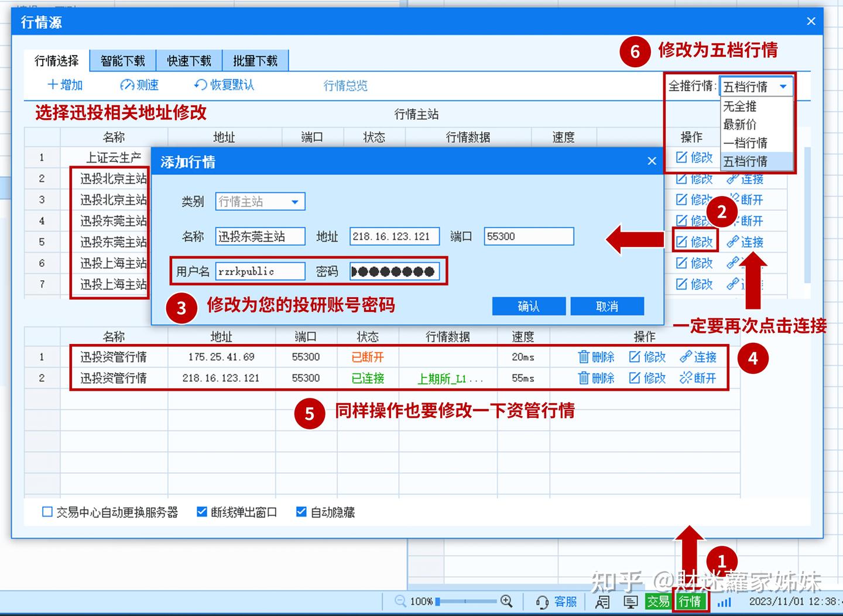The image size is (843, 616).
Task: Click 确认 to confirm the dialog
Action: pos(529,306)
